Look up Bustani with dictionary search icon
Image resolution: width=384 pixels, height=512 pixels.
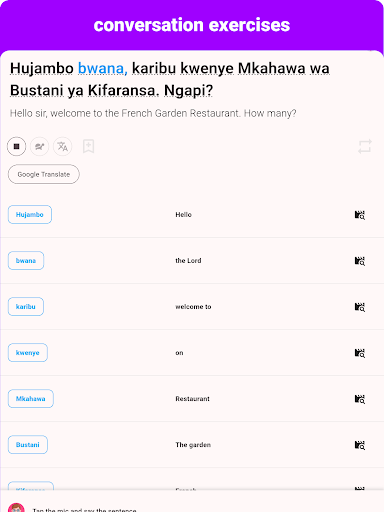pyautogui.click(x=360, y=445)
